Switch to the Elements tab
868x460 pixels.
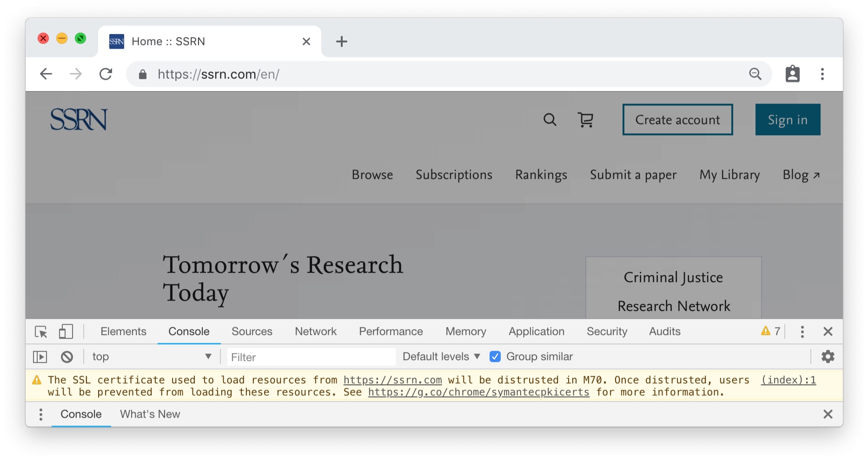[123, 332]
